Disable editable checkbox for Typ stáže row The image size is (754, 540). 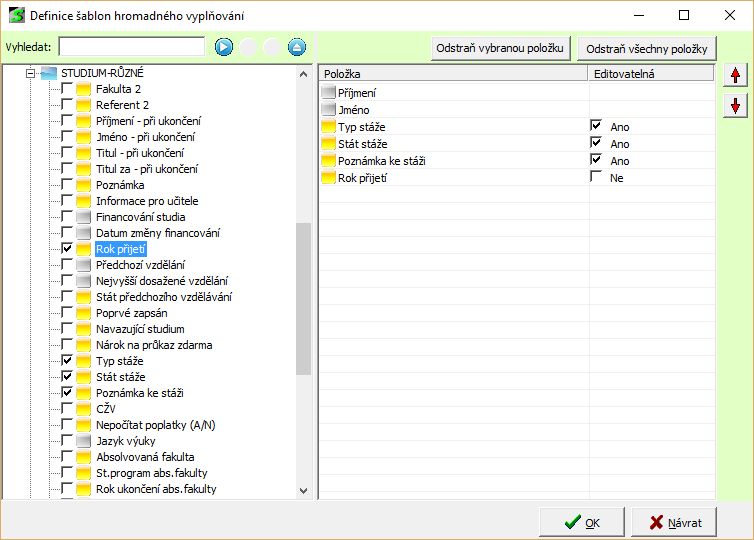597,126
